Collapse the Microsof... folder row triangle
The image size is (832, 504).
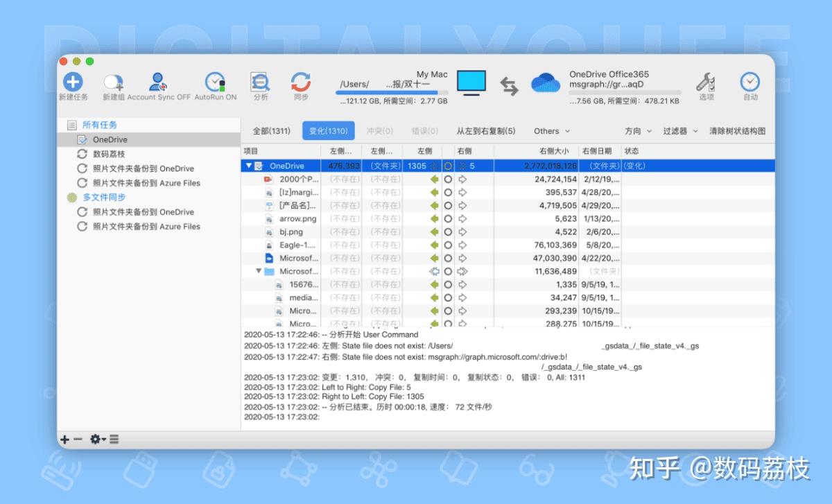click(x=259, y=271)
